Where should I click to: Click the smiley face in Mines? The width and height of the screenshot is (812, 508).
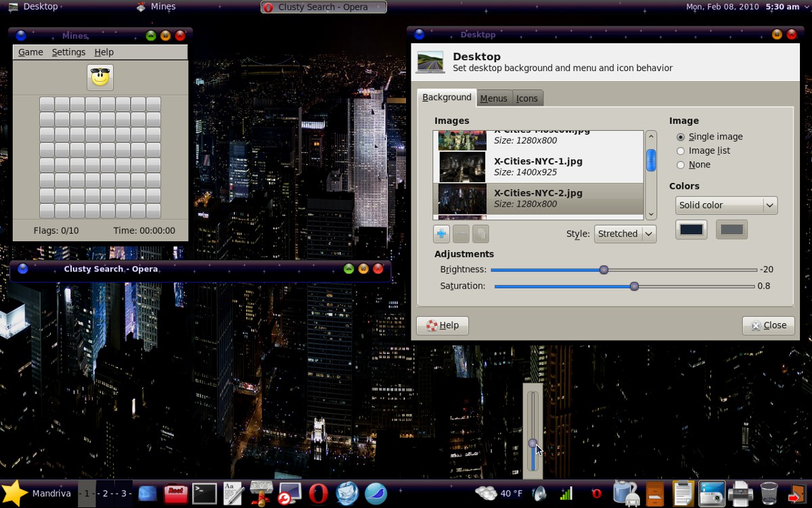(x=100, y=77)
